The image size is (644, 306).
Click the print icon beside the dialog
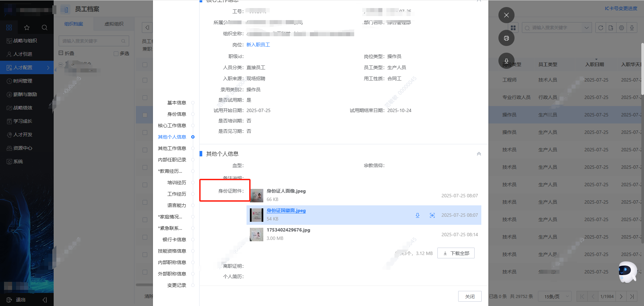[x=506, y=38]
